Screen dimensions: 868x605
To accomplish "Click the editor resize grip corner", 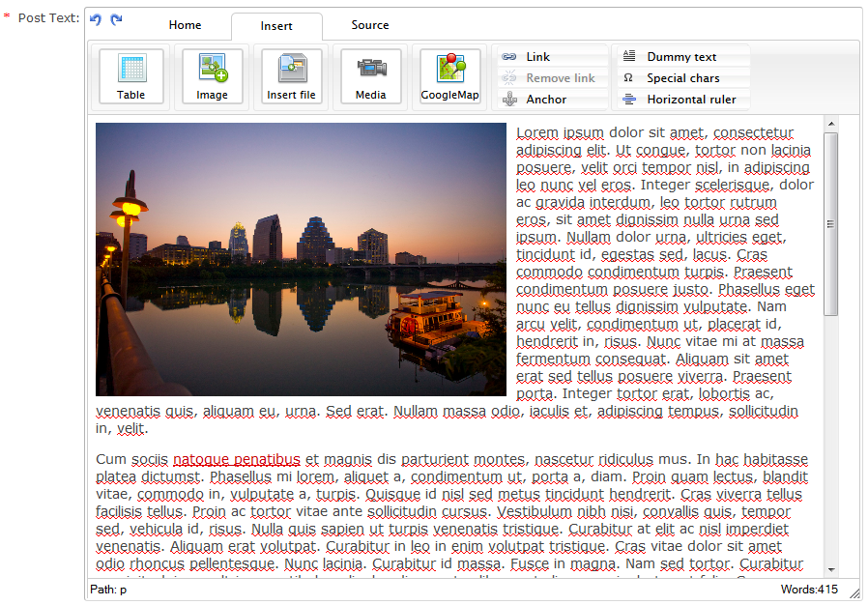I will click(x=854, y=591).
